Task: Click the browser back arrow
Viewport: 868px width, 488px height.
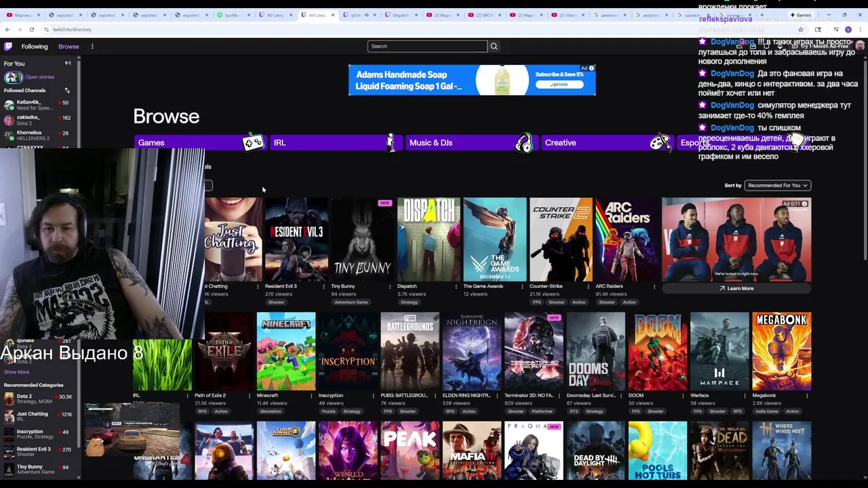Action: pyautogui.click(x=7, y=29)
